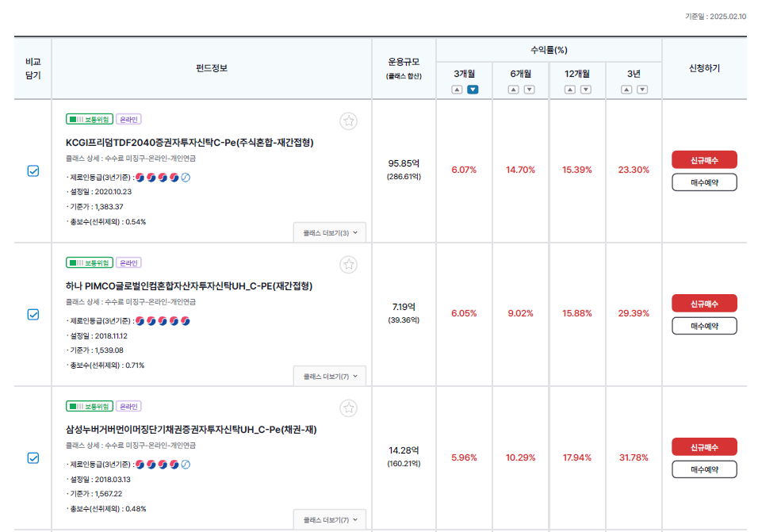Image resolution: width=758 pixels, height=532 pixels.
Task: Expand 클래스 더보기(7) for 하나 PIMCO fund
Action: click(330, 377)
